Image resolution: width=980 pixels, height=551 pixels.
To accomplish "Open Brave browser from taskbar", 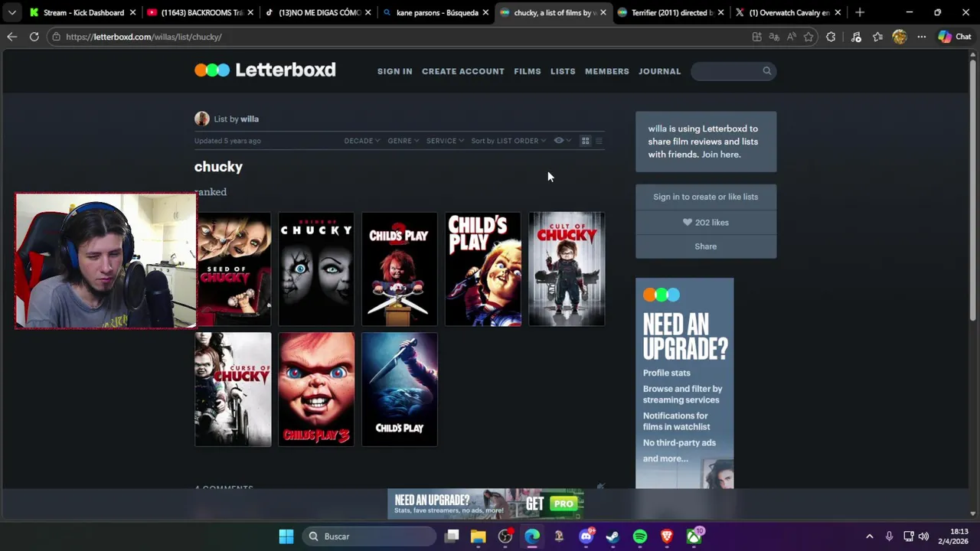I will (667, 536).
